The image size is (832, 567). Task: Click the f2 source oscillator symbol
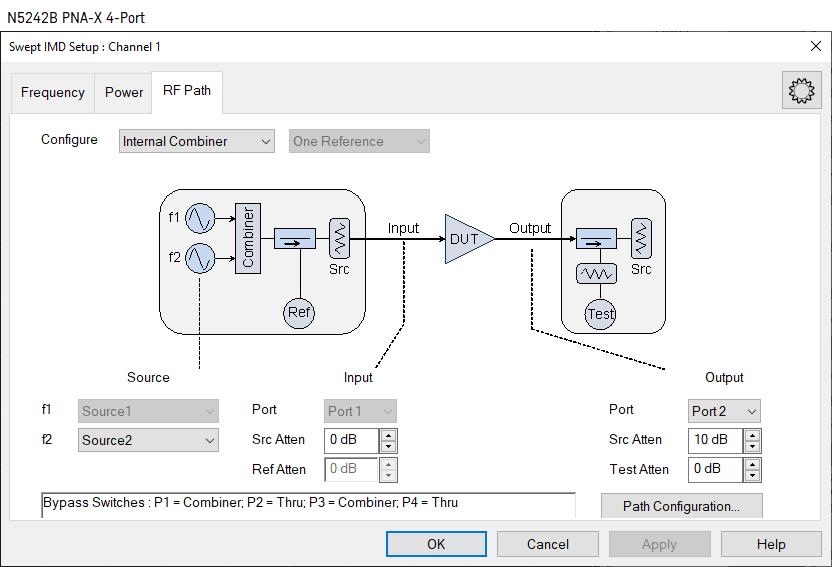pyautogui.click(x=199, y=259)
